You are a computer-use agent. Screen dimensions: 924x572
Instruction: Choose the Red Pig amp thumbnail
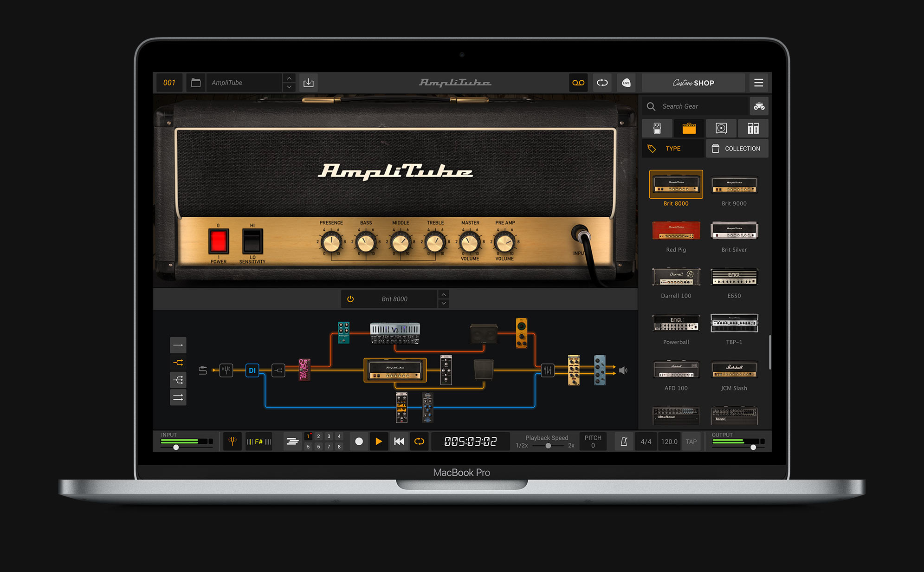(676, 230)
